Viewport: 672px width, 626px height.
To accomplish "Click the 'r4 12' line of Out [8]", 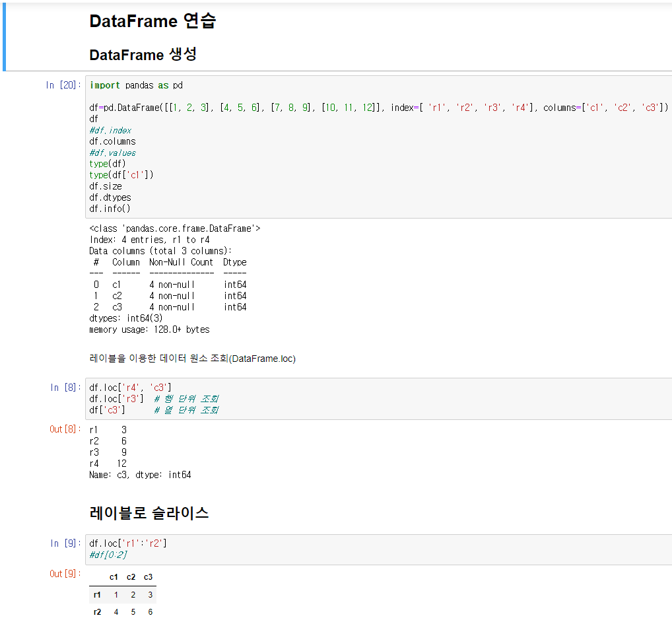I will (x=108, y=464).
